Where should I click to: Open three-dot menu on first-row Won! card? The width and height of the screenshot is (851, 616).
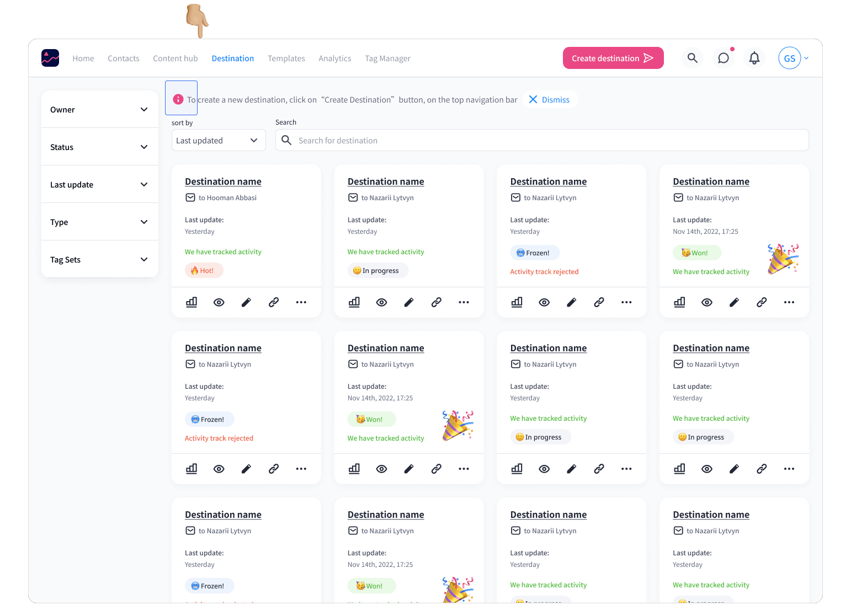pyautogui.click(x=789, y=302)
